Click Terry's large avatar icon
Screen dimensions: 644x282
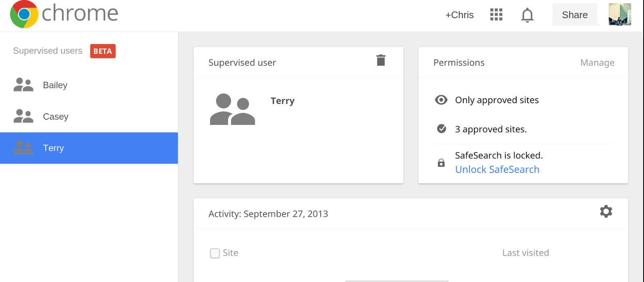point(232,110)
